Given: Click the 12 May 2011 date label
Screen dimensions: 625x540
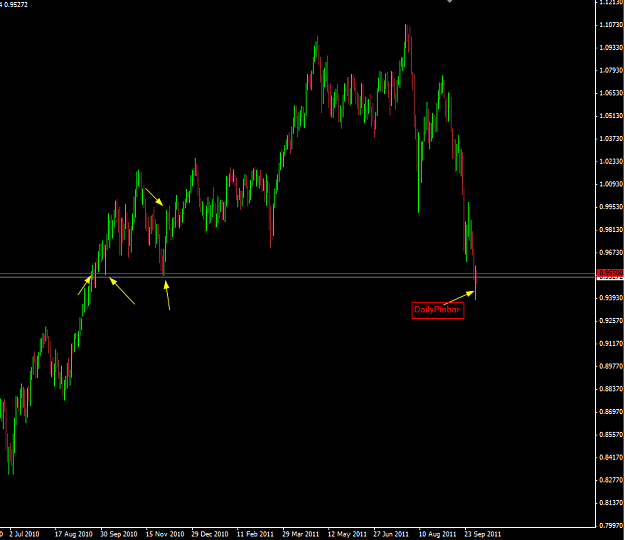Looking at the screenshot, I should point(347,534).
